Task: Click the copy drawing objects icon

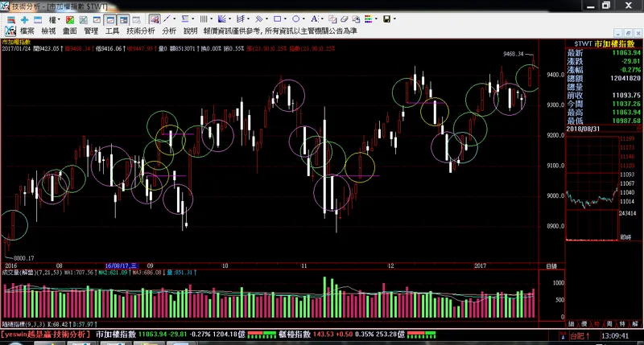Action: [x=332, y=19]
